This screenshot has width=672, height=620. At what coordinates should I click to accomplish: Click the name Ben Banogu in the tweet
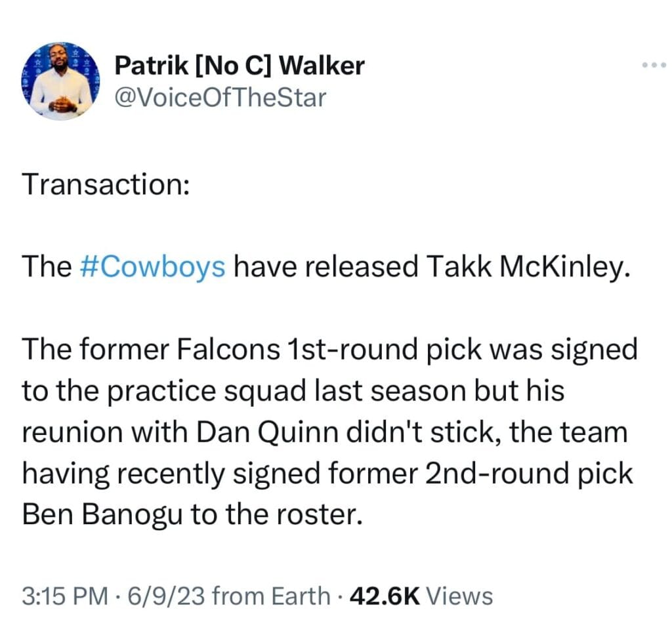pyautogui.click(x=102, y=514)
